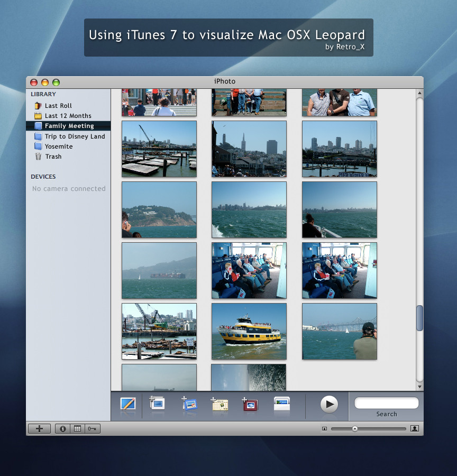Select the skyline photo showing Pier 39 sign
Viewport: 457px width, 476px height.
click(340, 149)
